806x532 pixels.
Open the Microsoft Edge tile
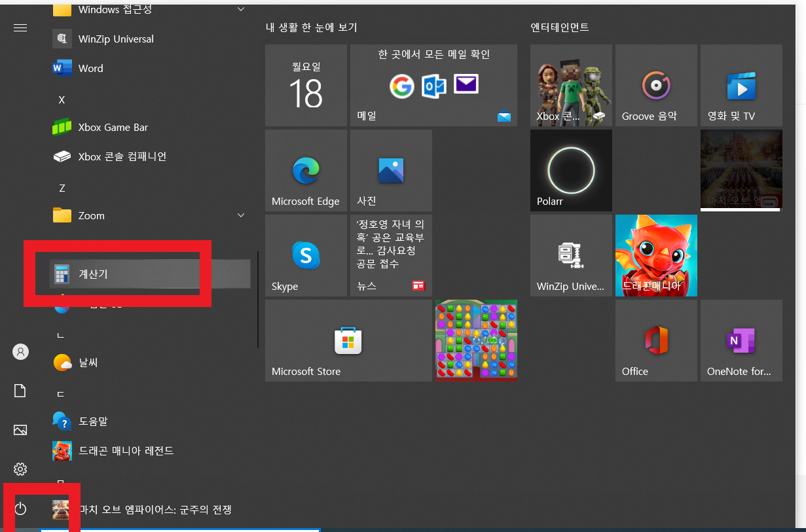pos(306,170)
